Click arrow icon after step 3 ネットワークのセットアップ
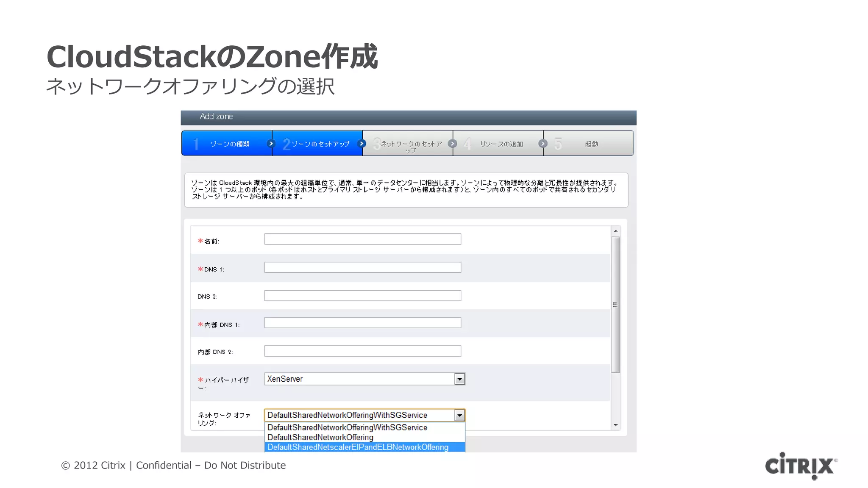 (452, 144)
